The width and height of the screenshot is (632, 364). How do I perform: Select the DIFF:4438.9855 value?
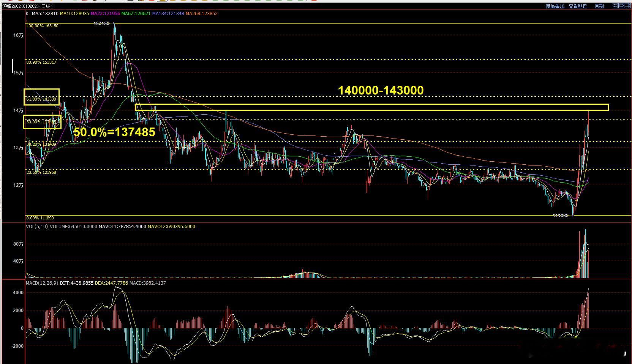tap(77, 283)
